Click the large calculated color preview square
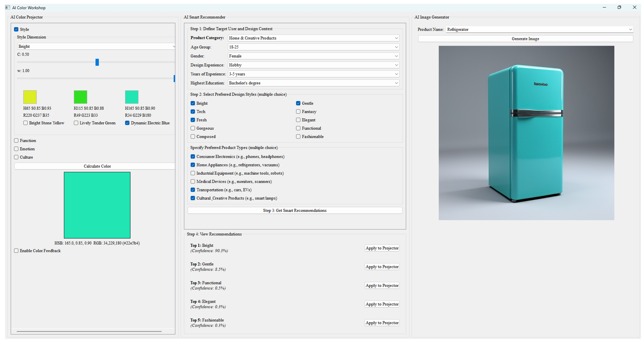The height and width of the screenshot is (342, 644). (97, 205)
